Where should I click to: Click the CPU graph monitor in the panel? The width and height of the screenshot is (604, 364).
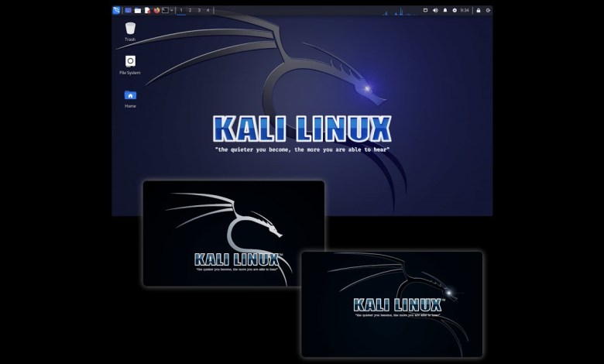[x=400, y=11]
